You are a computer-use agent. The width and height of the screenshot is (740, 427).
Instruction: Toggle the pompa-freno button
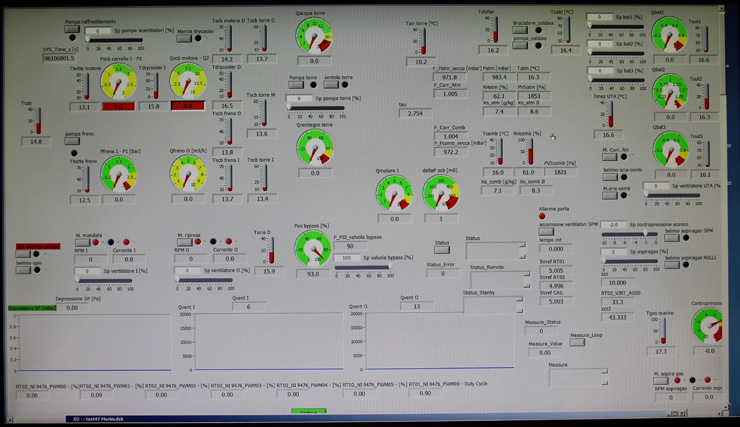[x=72, y=141]
